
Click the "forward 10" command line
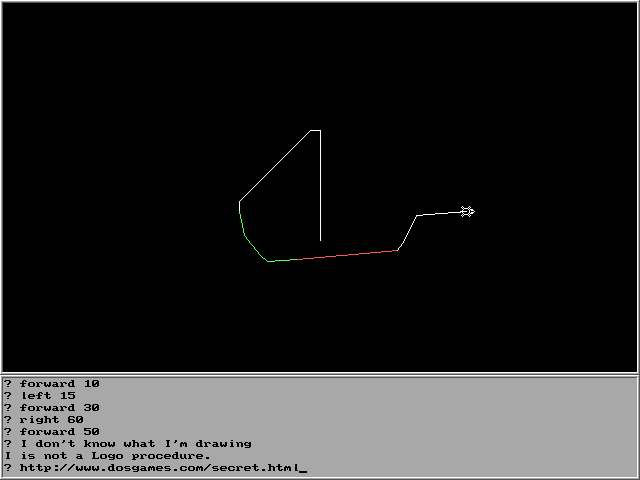click(x=59, y=384)
